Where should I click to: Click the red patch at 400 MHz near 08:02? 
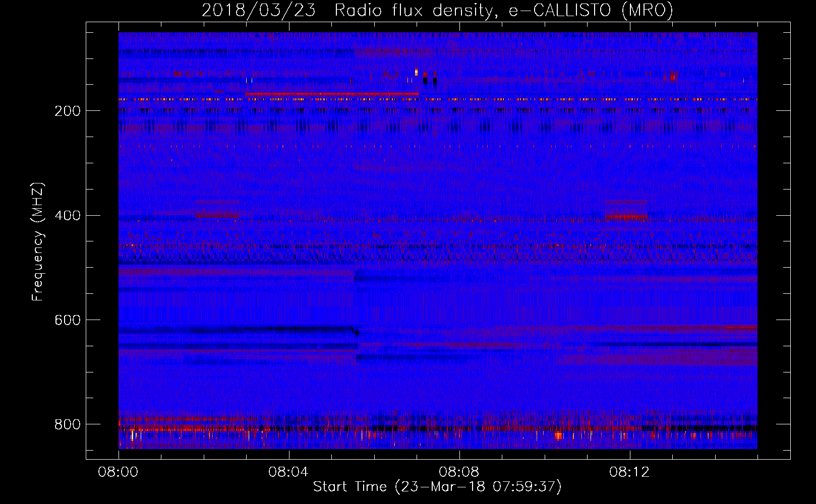[x=217, y=215]
